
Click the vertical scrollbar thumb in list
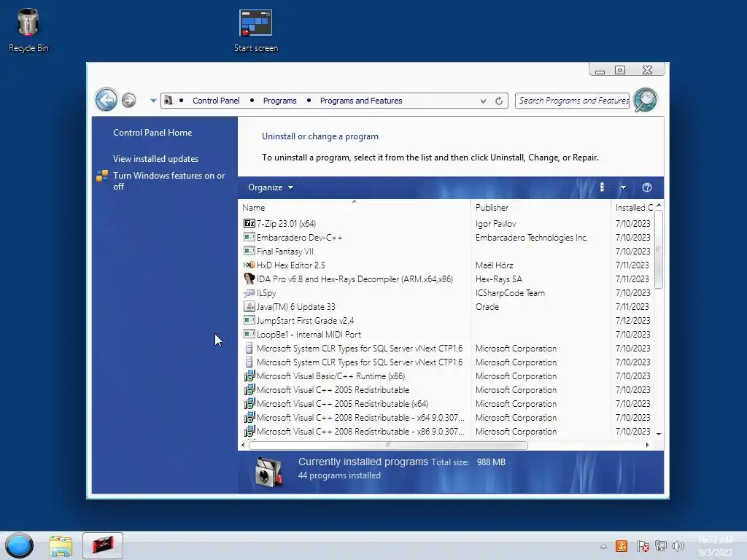click(x=659, y=250)
